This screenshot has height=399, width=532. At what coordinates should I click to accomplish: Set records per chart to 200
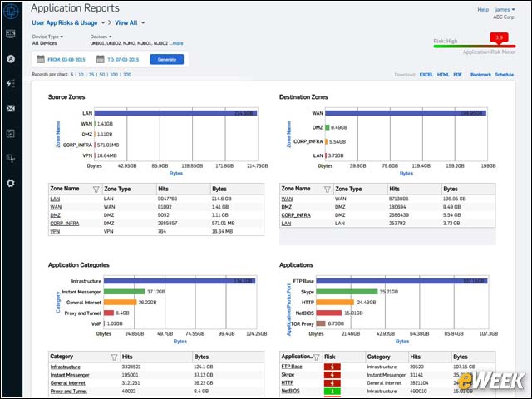pyautogui.click(x=127, y=75)
